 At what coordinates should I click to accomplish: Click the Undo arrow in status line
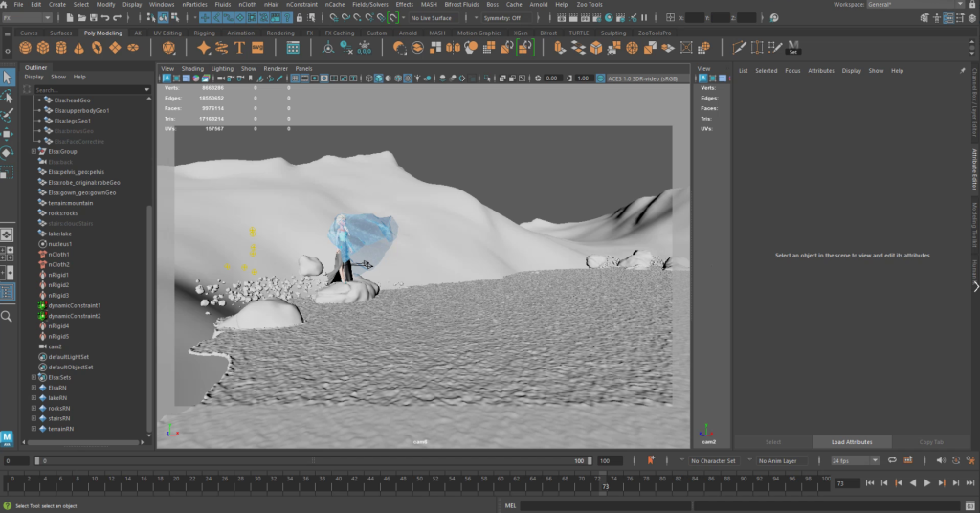(105, 18)
